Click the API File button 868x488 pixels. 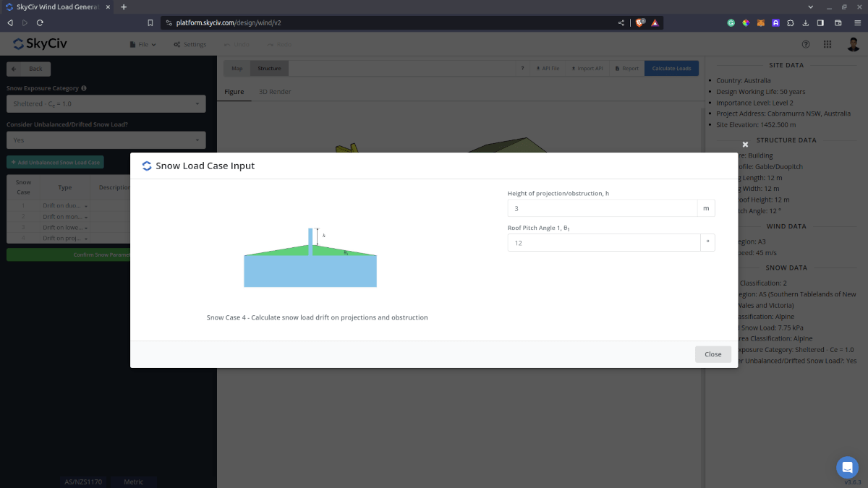pos(547,69)
